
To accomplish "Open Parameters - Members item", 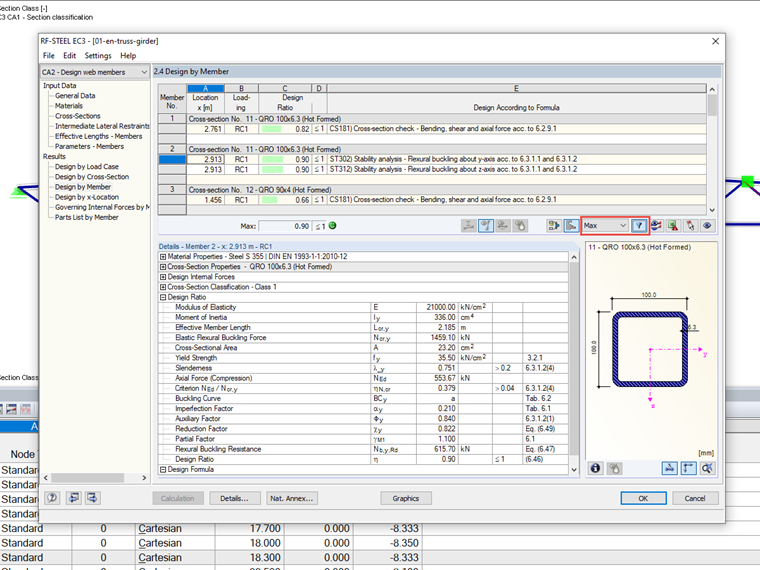I will [x=89, y=146].
